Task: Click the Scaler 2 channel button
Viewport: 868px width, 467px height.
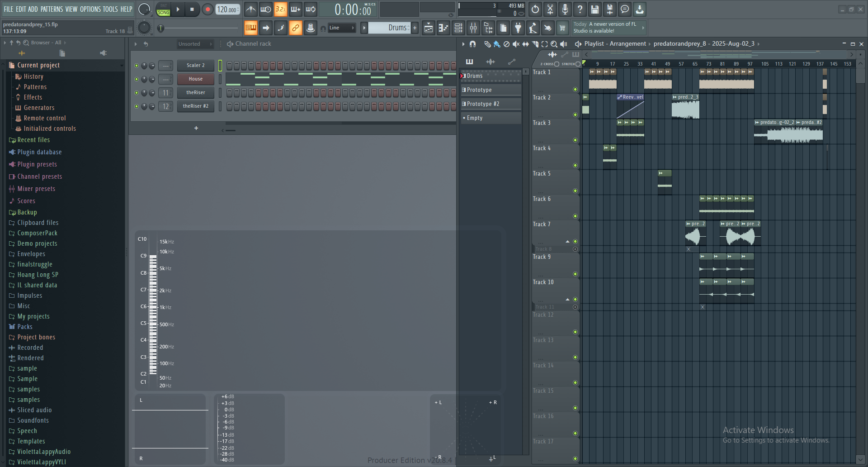Action: 195,66
